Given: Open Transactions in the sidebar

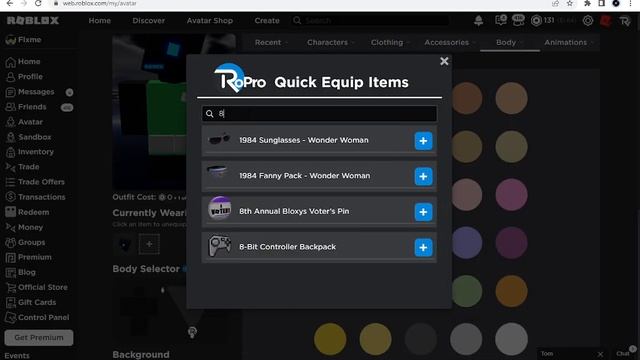Looking at the screenshot, I should pyautogui.click(x=36, y=197).
